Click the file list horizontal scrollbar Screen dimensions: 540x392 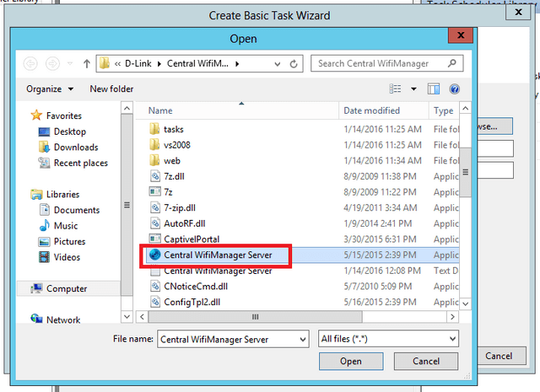pyautogui.click(x=255, y=317)
